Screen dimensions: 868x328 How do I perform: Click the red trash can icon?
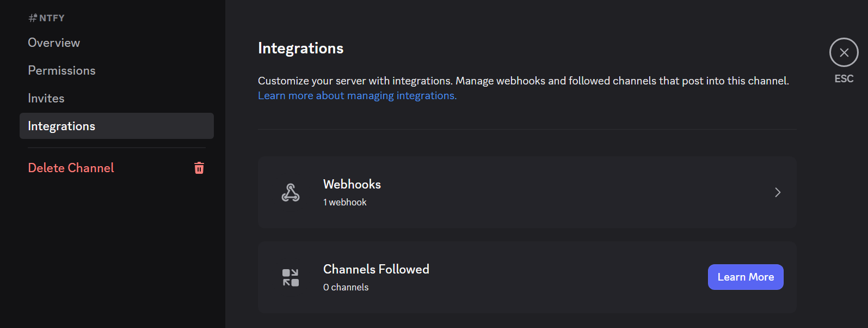(199, 168)
